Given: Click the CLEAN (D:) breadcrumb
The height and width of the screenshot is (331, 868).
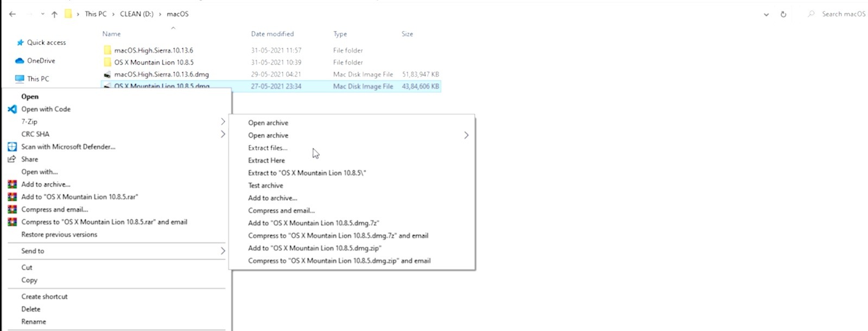Looking at the screenshot, I should 137,14.
